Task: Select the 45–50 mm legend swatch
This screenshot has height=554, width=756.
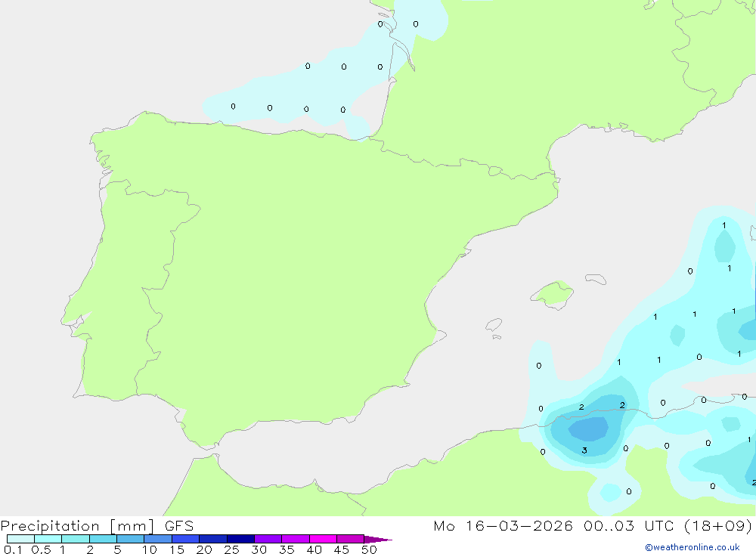Action: pos(351,539)
